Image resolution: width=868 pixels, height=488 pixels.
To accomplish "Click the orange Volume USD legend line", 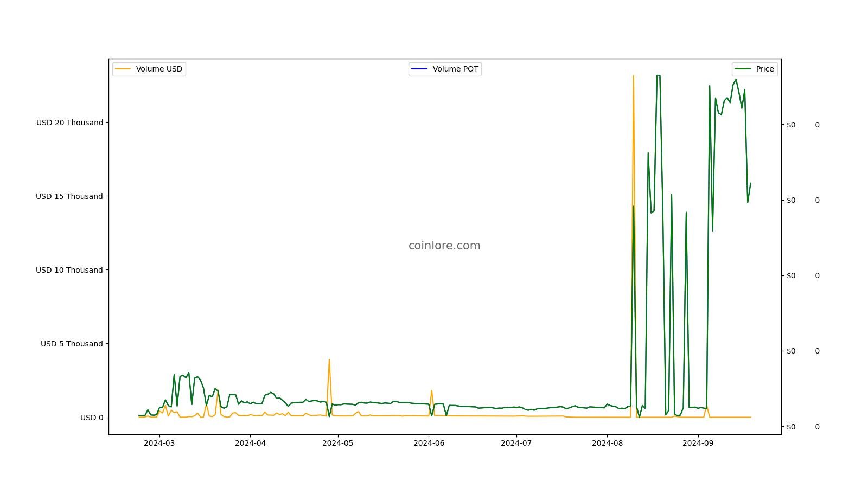I will point(123,69).
